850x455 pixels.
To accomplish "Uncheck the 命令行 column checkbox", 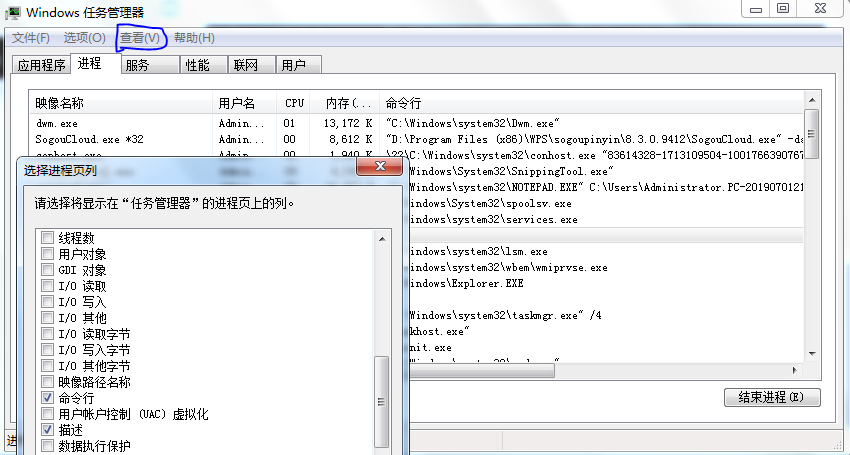I will pyautogui.click(x=48, y=398).
